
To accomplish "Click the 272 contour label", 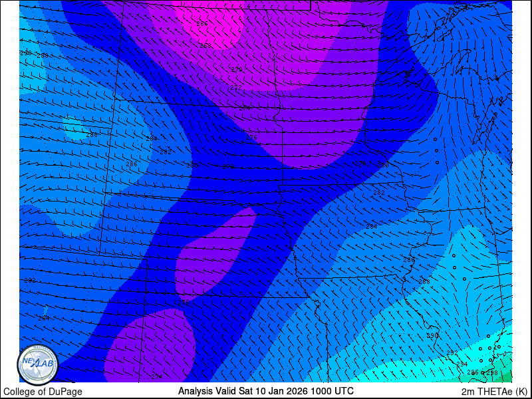I will pyautogui.click(x=236, y=88).
